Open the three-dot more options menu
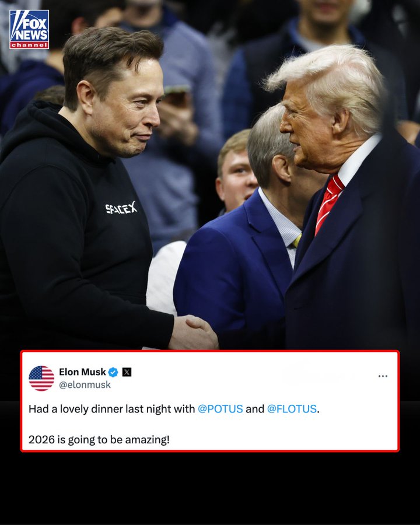Image resolution: width=420 pixels, height=525 pixels. click(383, 376)
